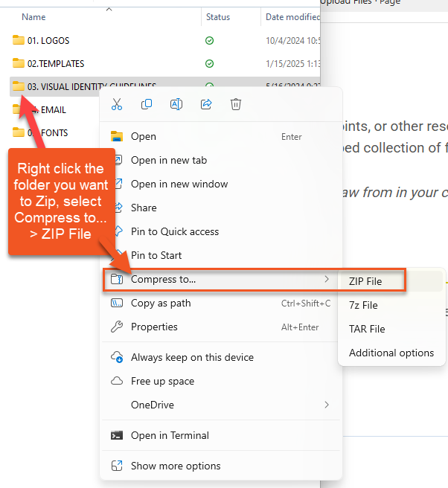This screenshot has width=448, height=488.
Task: Select the 02.TEMPLATES folder
Action: click(x=55, y=63)
